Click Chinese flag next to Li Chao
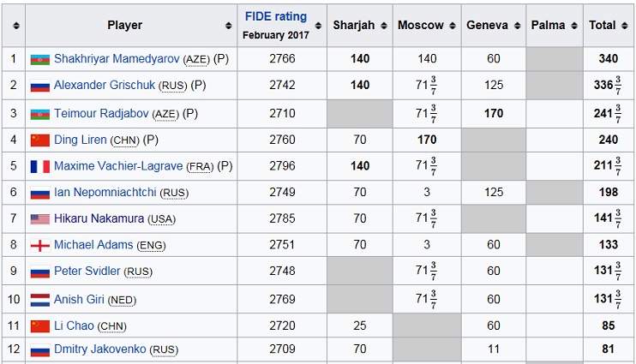This screenshot has height=364, width=636. pos(39,326)
